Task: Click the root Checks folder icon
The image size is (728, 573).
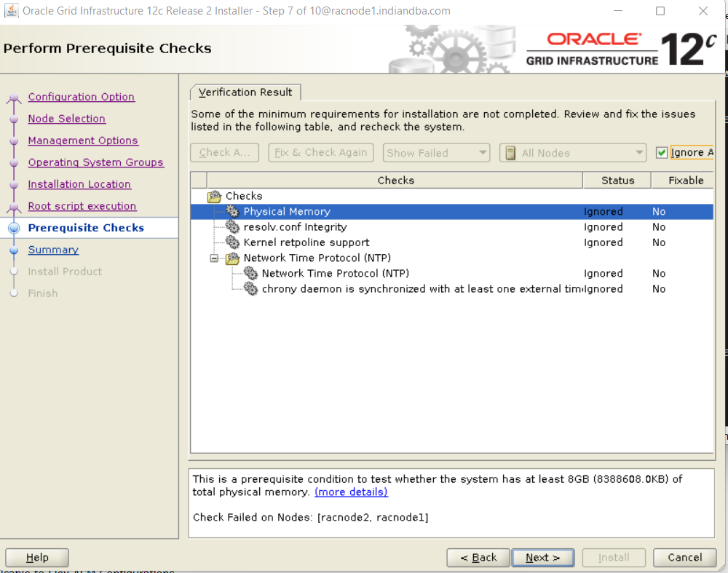Action: coord(215,197)
